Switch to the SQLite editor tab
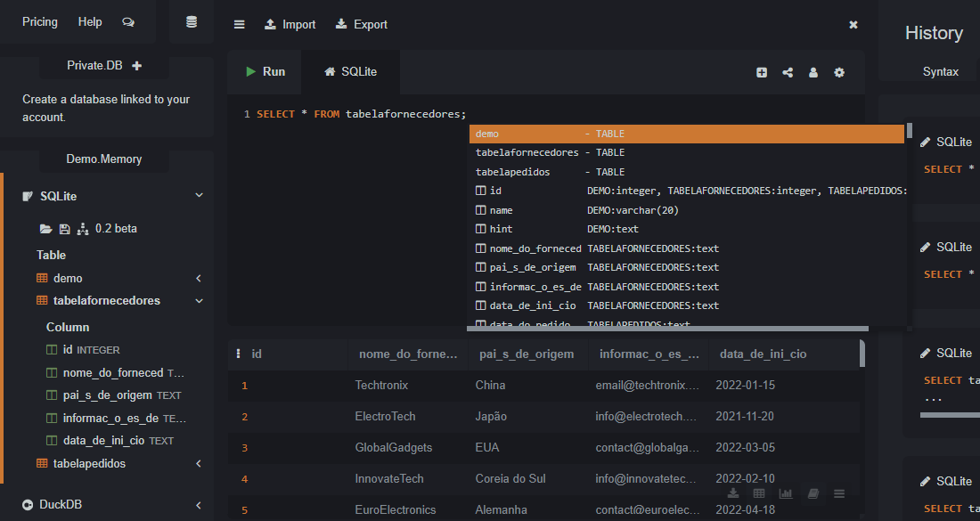The image size is (980, 521). pyautogui.click(x=350, y=71)
